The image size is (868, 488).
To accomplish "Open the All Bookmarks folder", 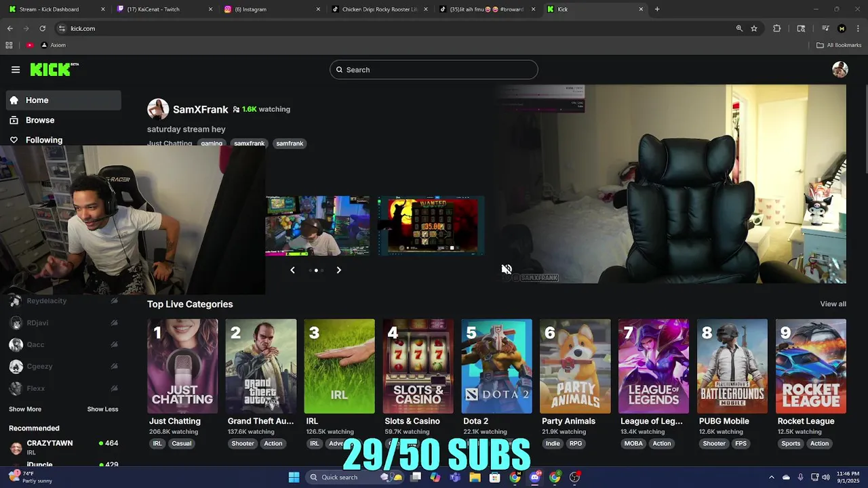I will [x=839, y=45].
